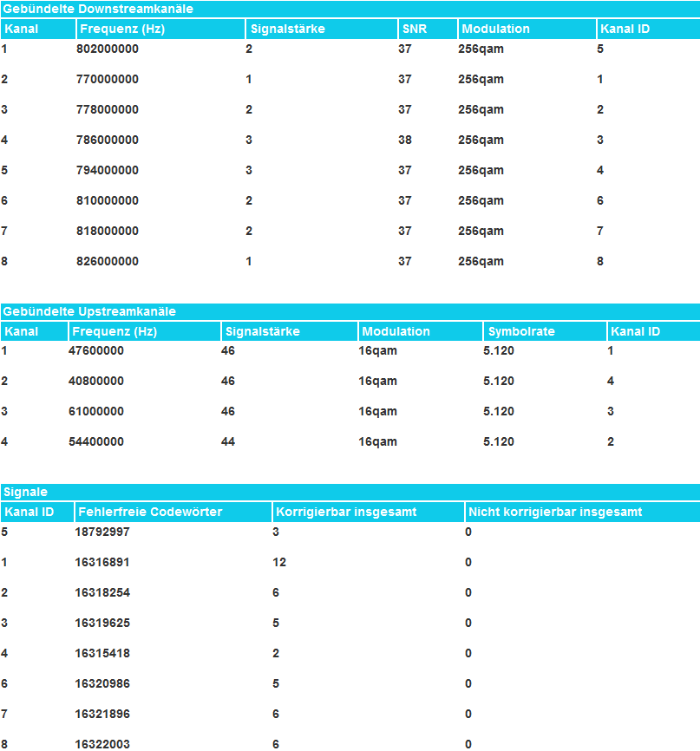Click the Symbolrate column header

[520, 331]
